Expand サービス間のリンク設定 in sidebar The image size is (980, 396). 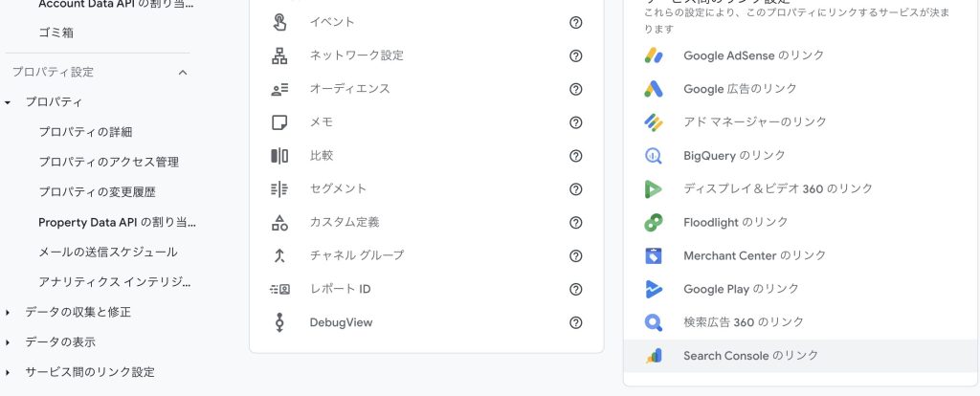[x=8, y=372]
